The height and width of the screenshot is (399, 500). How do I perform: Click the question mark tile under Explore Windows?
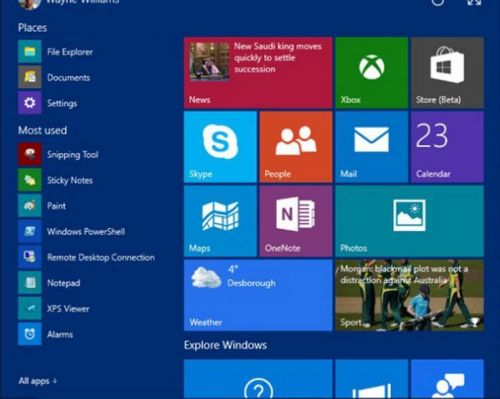(x=258, y=379)
